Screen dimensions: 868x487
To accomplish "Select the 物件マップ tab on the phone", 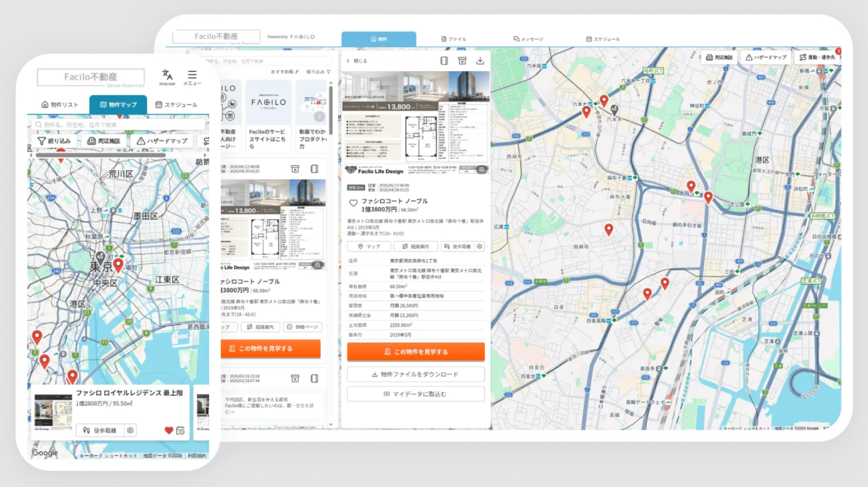I will click(118, 105).
